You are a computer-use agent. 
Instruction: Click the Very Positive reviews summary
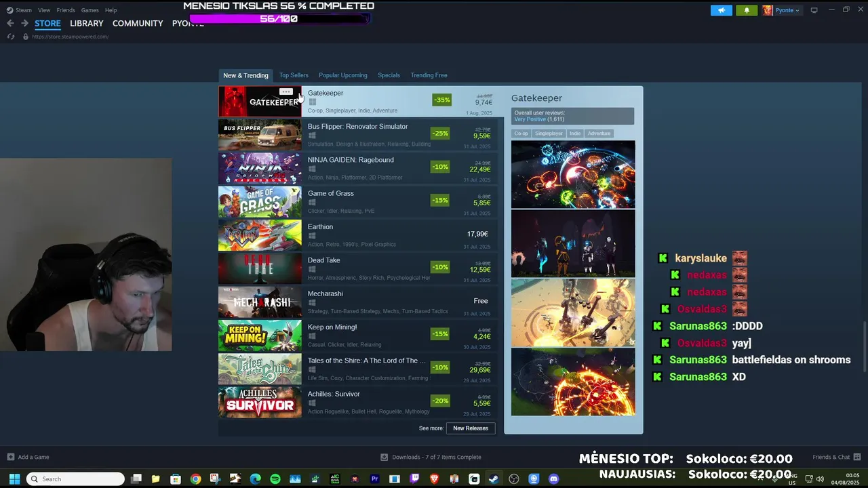point(539,119)
